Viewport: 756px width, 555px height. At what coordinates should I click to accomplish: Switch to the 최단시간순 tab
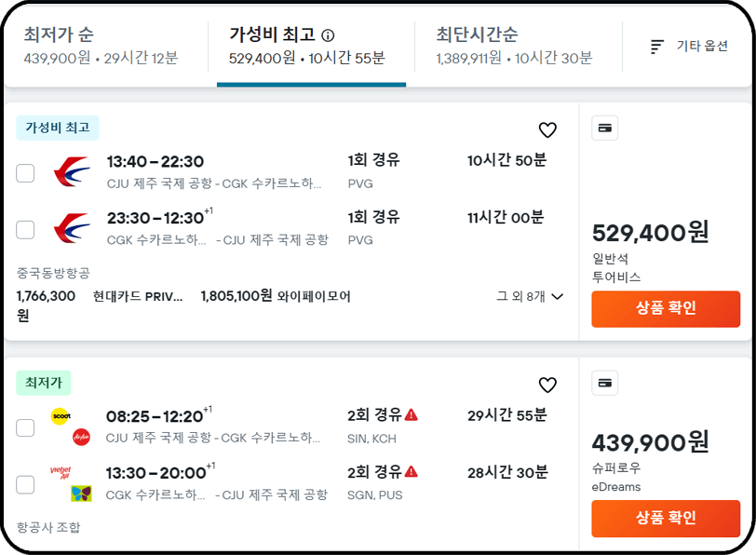514,46
